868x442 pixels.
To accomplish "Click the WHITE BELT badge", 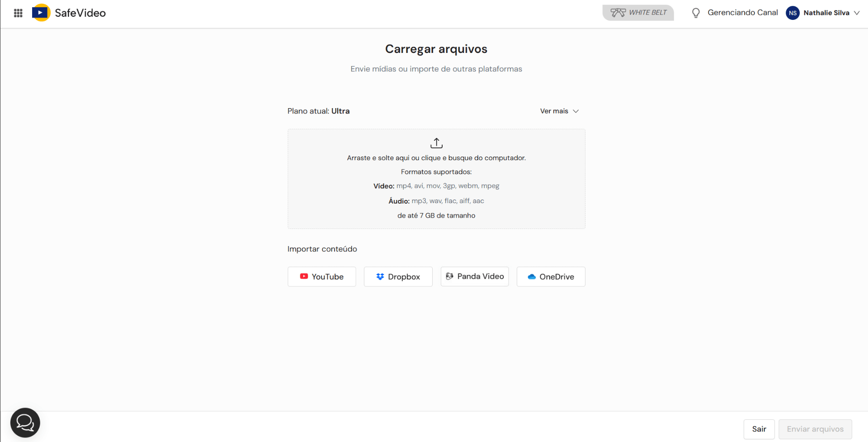I will pos(638,13).
